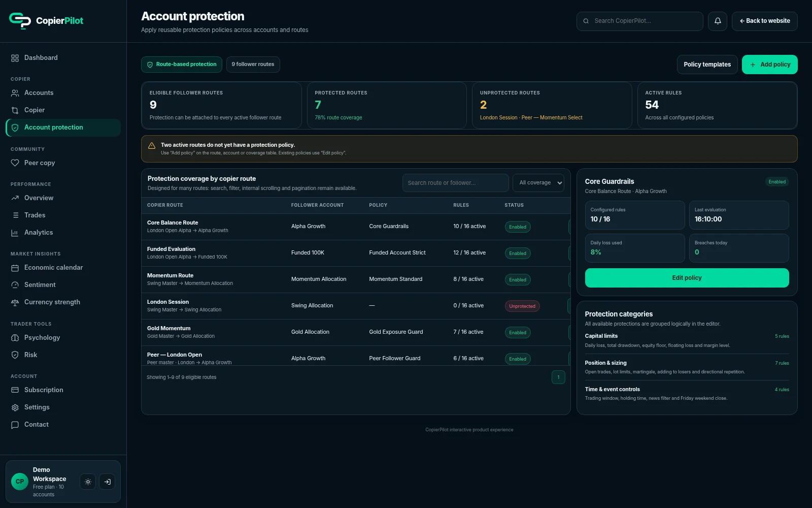Click Policy templates button

click(707, 65)
